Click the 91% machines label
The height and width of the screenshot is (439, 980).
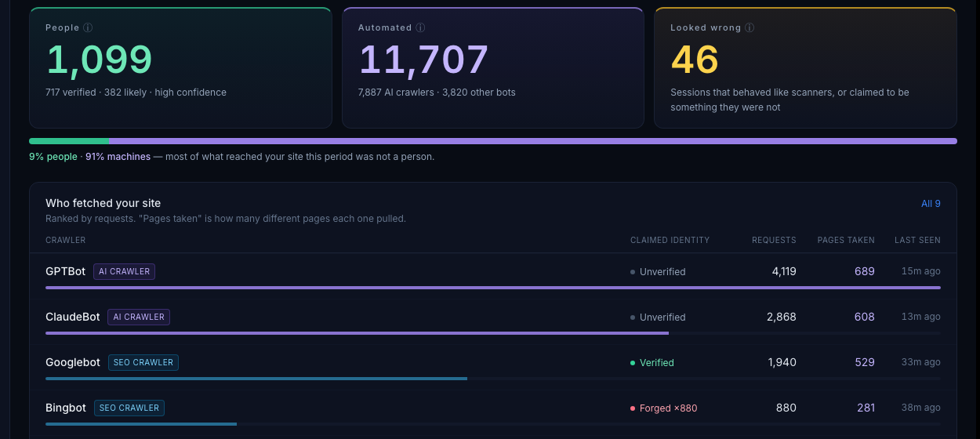118,157
